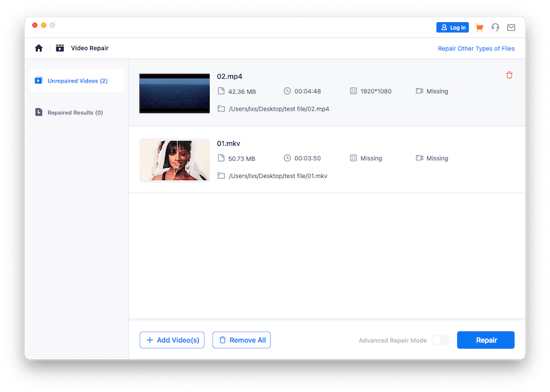The image size is (550, 392).
Task: Go to the Home icon
Action: pos(38,48)
